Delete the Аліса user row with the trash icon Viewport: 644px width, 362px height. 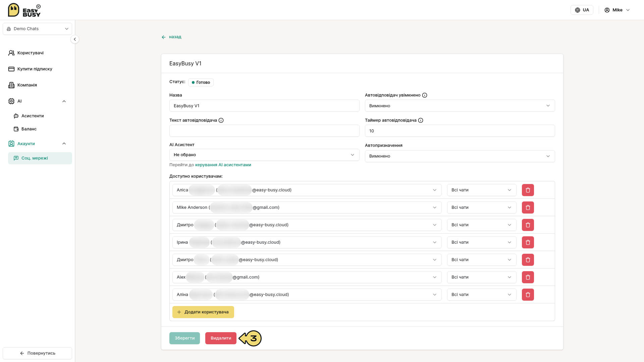click(528, 190)
